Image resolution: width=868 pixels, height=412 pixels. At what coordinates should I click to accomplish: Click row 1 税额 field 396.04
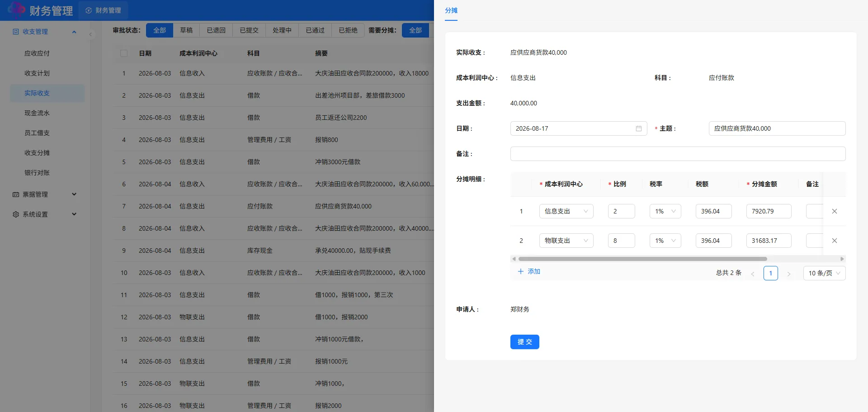coord(713,211)
